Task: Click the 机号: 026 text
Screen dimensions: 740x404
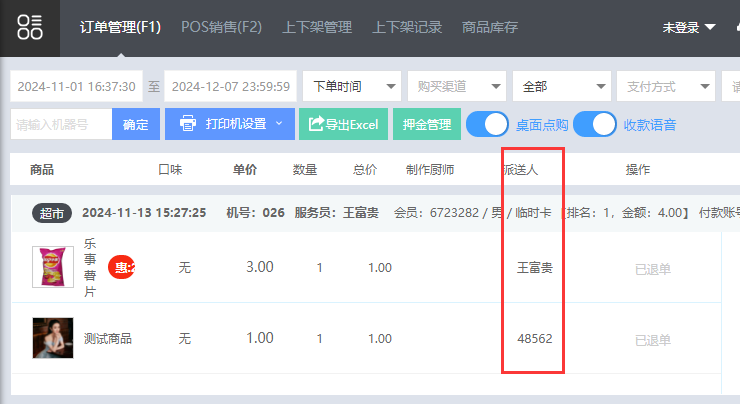Action: (255, 213)
